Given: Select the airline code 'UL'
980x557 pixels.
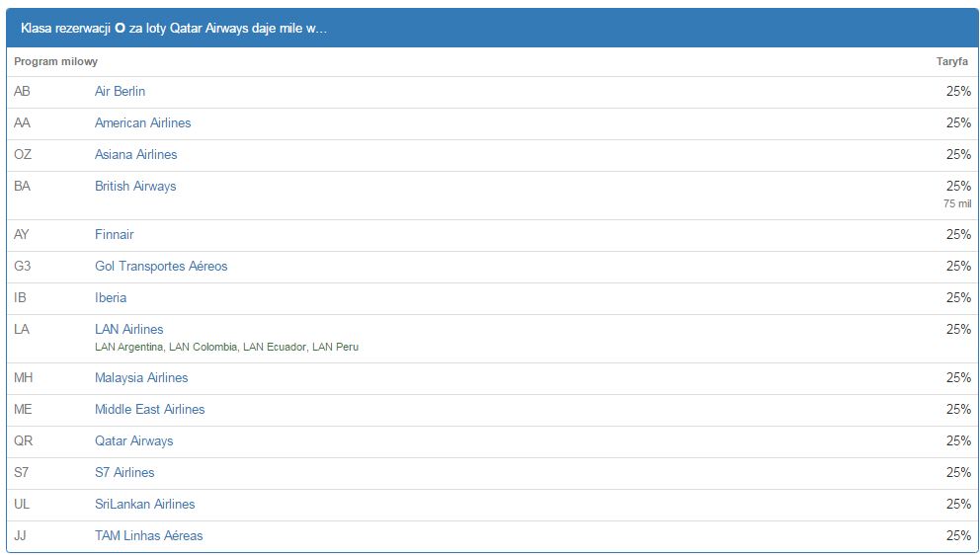Looking at the screenshot, I should [x=22, y=504].
